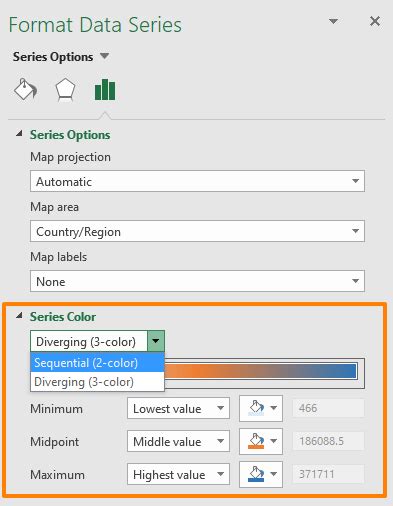Open the Map projection Automatic dropdown
Image resolution: width=393 pixels, height=506 pixels.
[x=197, y=181]
